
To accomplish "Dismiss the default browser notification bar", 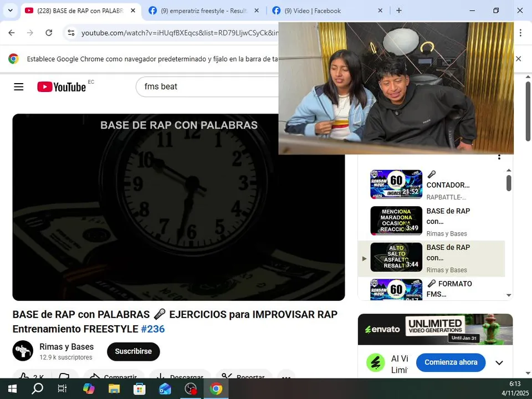I will [x=519, y=59].
